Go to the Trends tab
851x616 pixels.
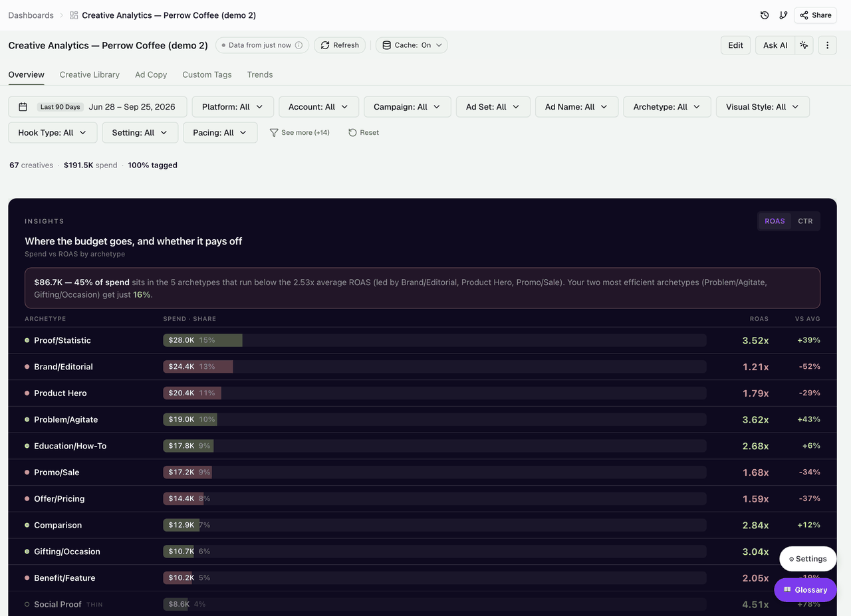260,74
